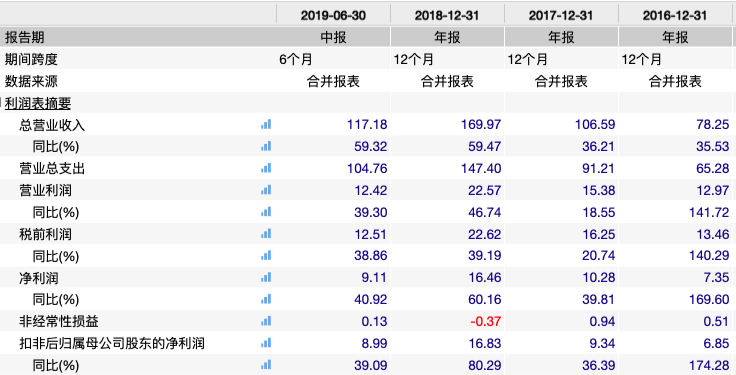
Task: Open chart for 同比(%) under 净利润
Action: point(266,299)
